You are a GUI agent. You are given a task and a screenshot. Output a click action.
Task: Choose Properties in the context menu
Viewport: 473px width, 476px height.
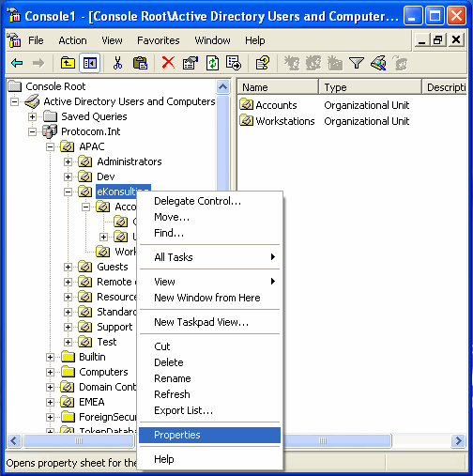click(209, 435)
